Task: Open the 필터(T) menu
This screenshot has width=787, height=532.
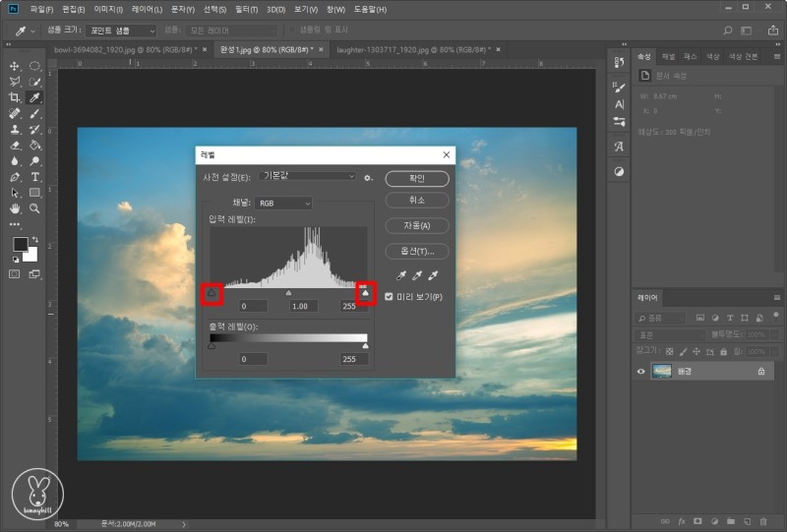Action: (248, 9)
